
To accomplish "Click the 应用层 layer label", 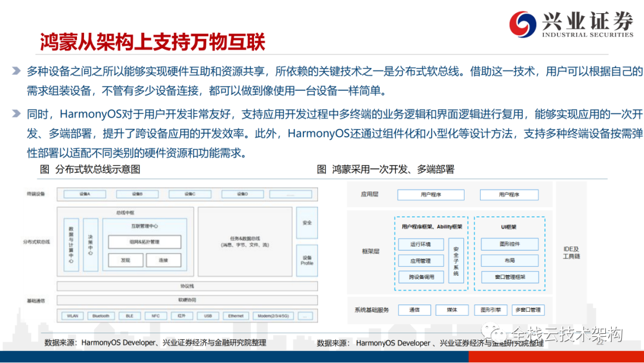I will point(370,194).
